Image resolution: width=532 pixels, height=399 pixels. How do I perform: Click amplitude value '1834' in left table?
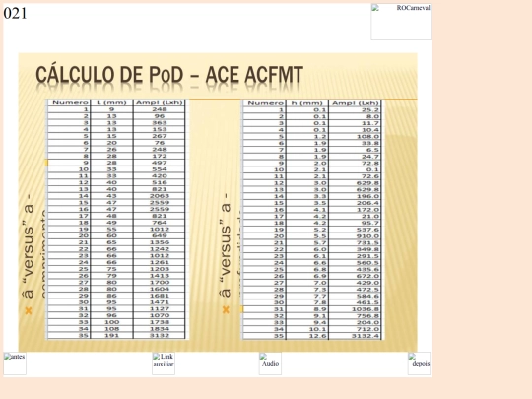[160, 329]
